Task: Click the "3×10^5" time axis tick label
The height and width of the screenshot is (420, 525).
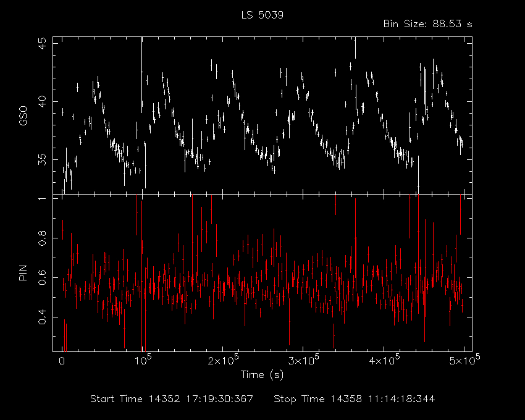Action: coord(304,359)
